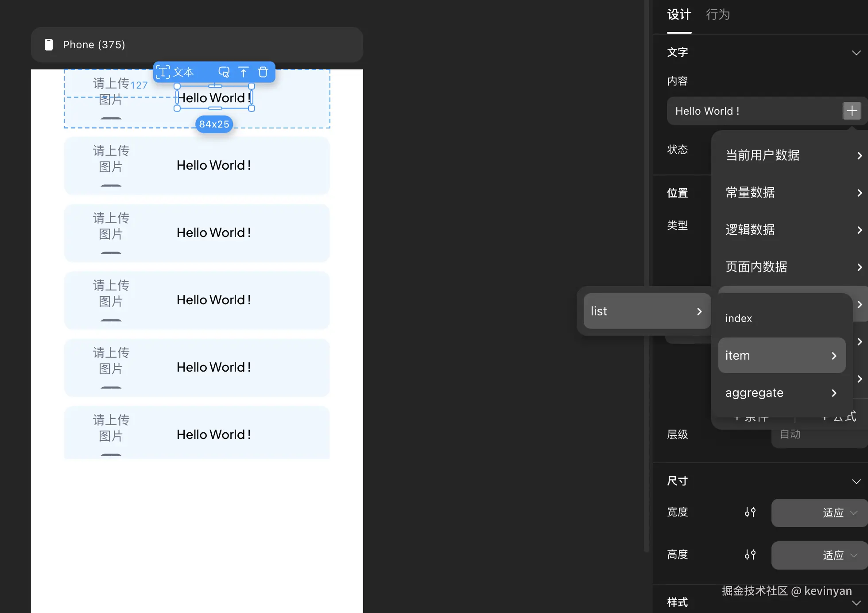Select the 设计 tab
The width and height of the screenshot is (868, 613).
point(679,15)
